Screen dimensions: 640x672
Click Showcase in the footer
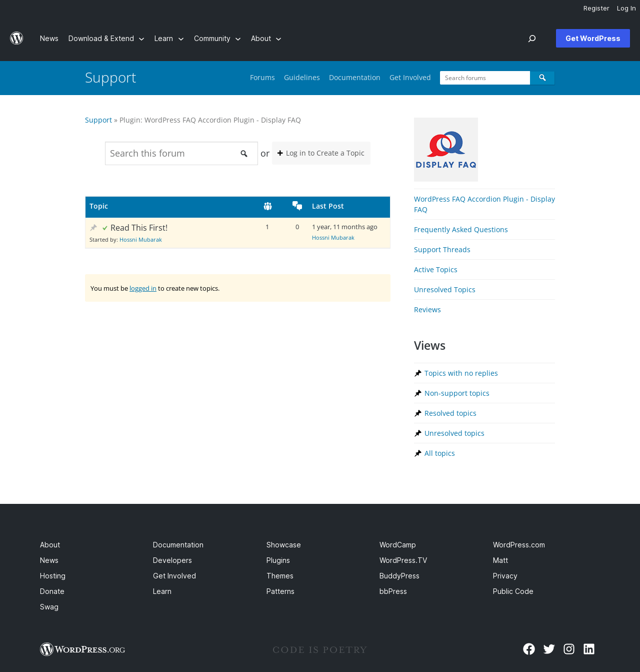tap(283, 545)
